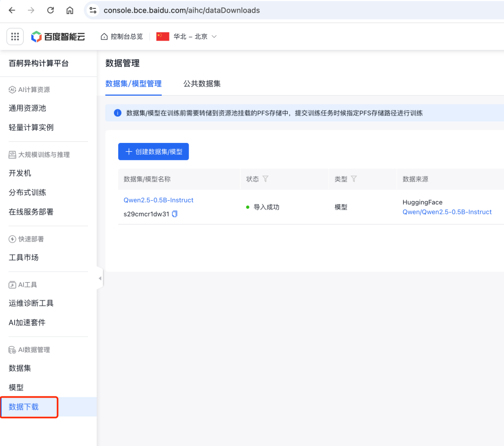Switch to the 公共数据集 tab

pyautogui.click(x=202, y=84)
